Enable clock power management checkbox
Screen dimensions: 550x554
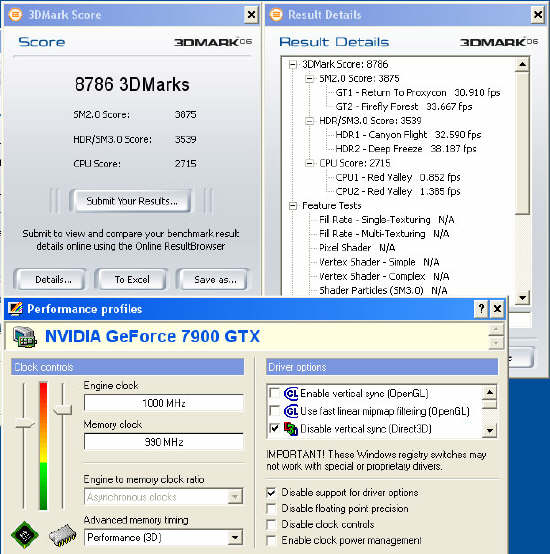(x=271, y=540)
